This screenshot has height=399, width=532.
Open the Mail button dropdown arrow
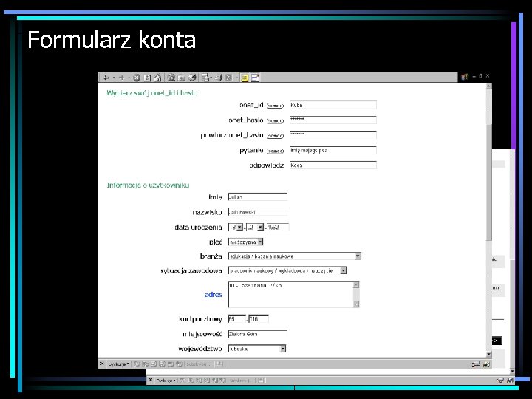pos(211,78)
